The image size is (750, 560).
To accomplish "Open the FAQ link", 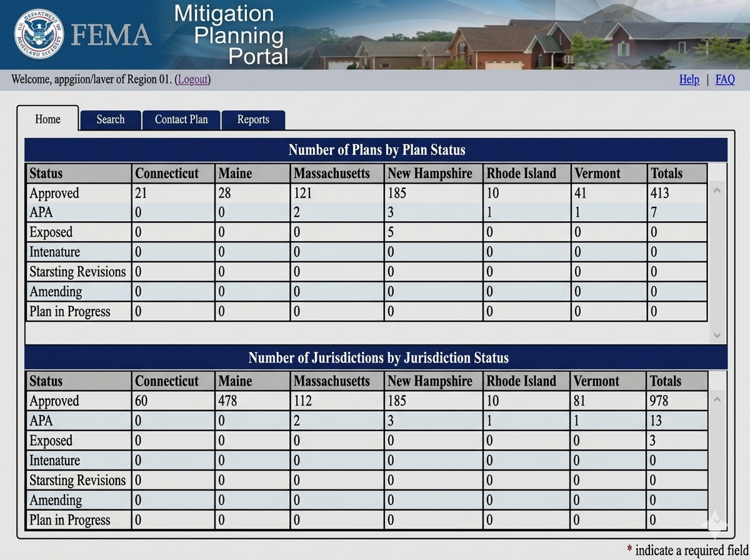I will (x=725, y=79).
